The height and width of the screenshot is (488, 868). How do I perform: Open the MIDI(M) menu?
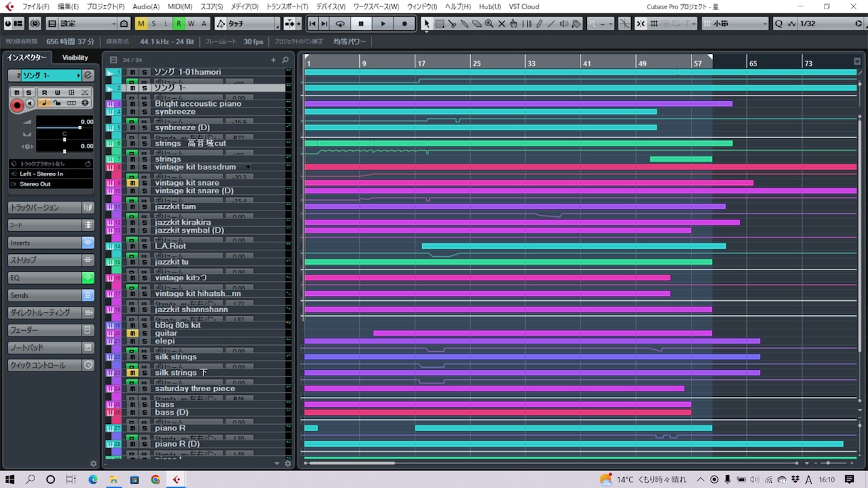[x=180, y=6]
